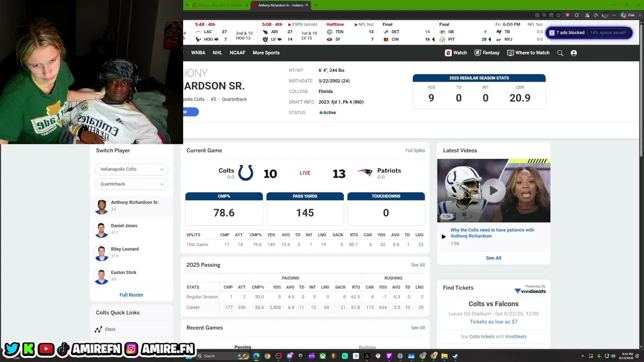Open the ESPN search magnifier icon

(x=560, y=53)
